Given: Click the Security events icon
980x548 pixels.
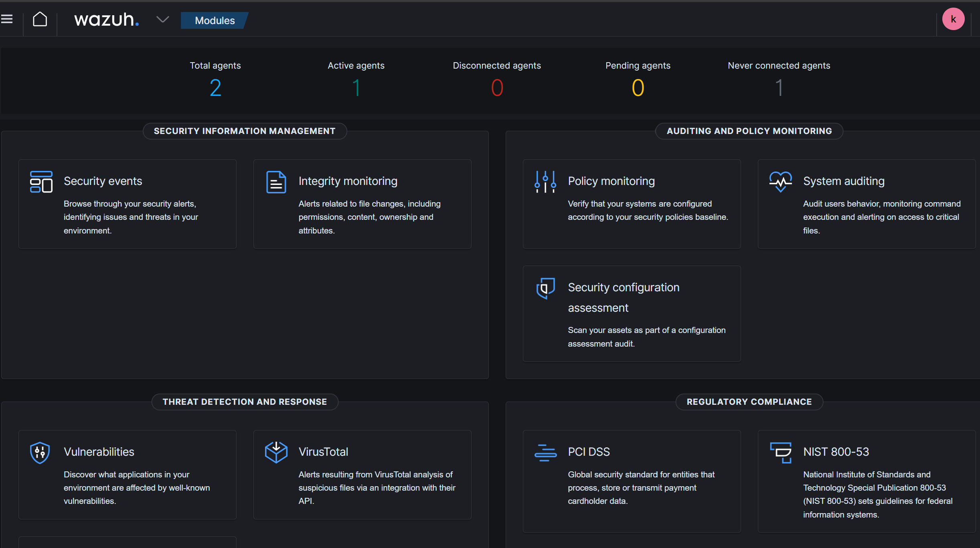Looking at the screenshot, I should pyautogui.click(x=41, y=182).
